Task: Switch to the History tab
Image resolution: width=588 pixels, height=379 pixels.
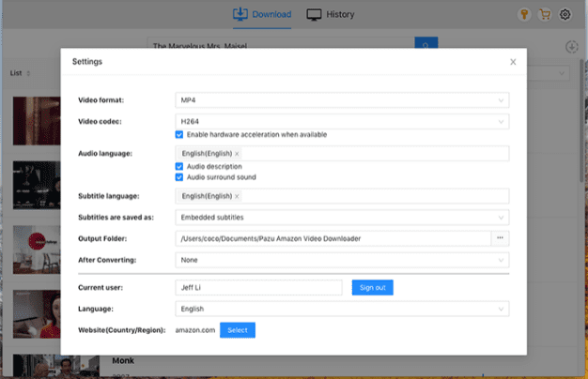Action: [331, 15]
